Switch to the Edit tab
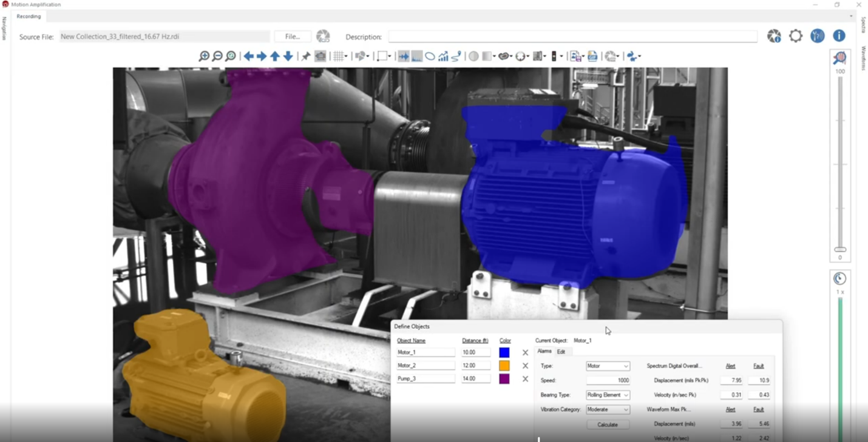This screenshot has height=442, width=868. pyautogui.click(x=561, y=352)
